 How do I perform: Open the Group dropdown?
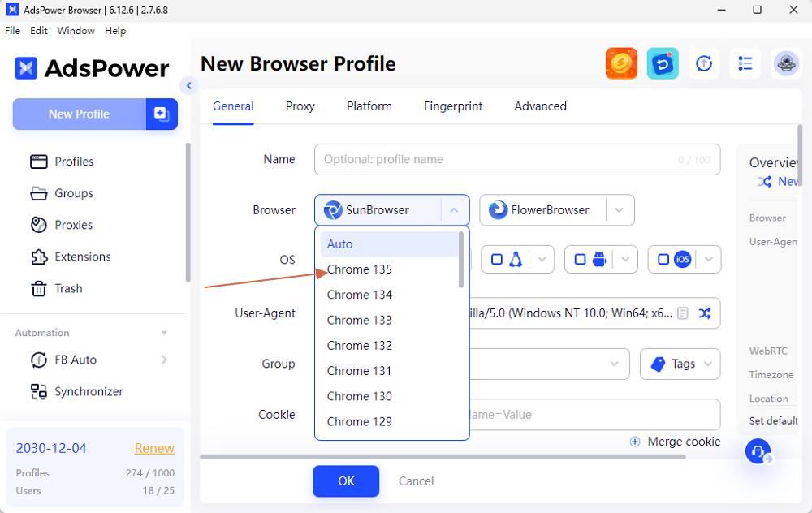point(549,364)
